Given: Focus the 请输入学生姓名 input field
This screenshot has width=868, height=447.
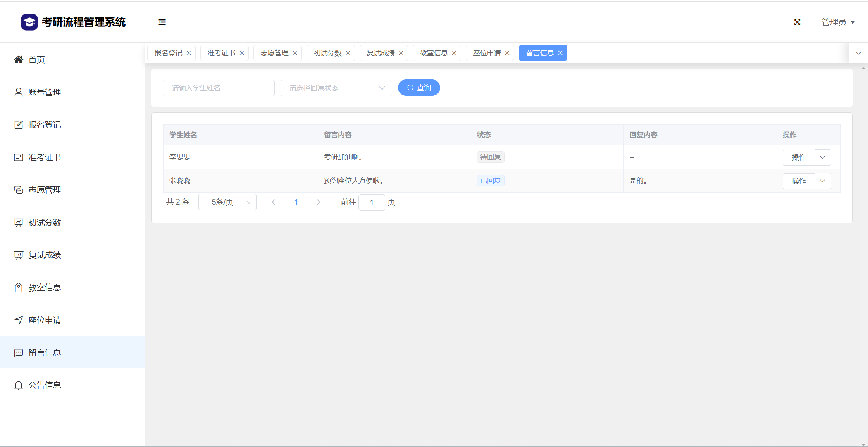Looking at the screenshot, I should point(219,88).
